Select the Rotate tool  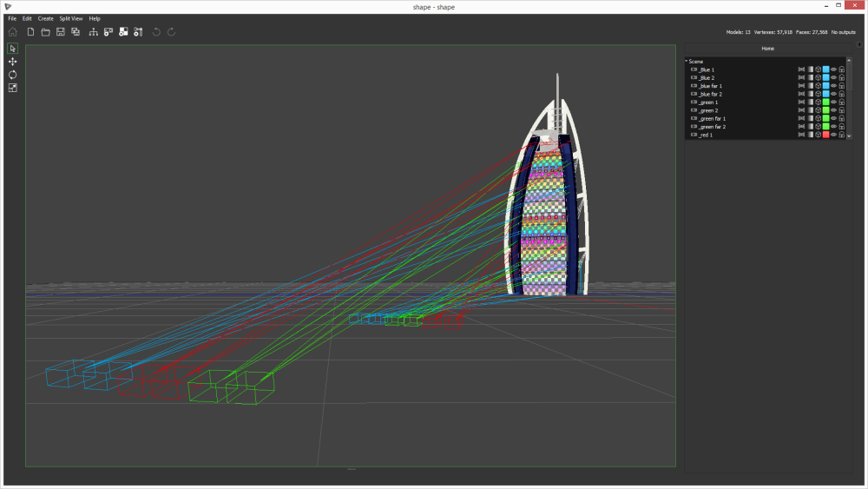tap(12, 75)
